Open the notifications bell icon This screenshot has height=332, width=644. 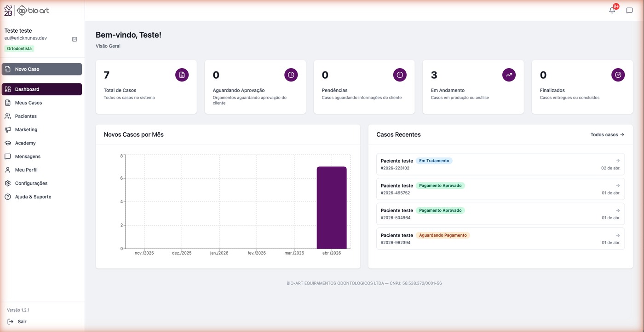tap(612, 11)
